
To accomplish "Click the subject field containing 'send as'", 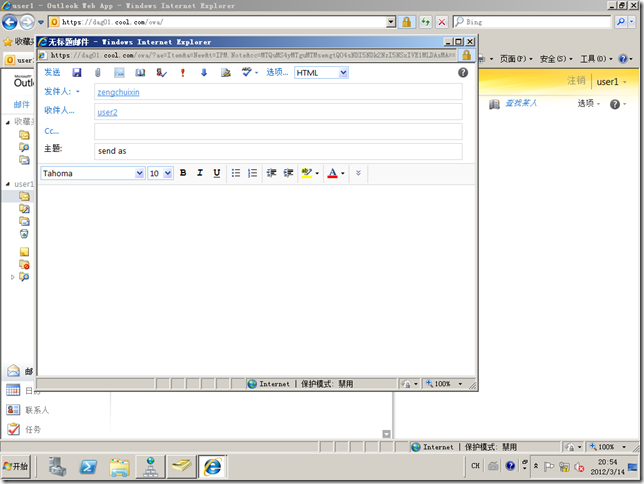I will [278, 151].
